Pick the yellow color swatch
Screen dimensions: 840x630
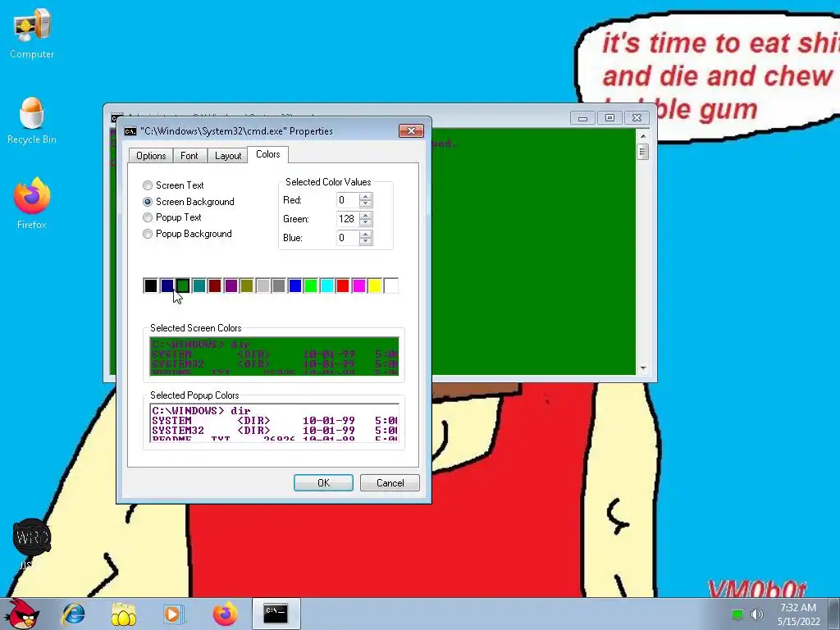(x=375, y=285)
